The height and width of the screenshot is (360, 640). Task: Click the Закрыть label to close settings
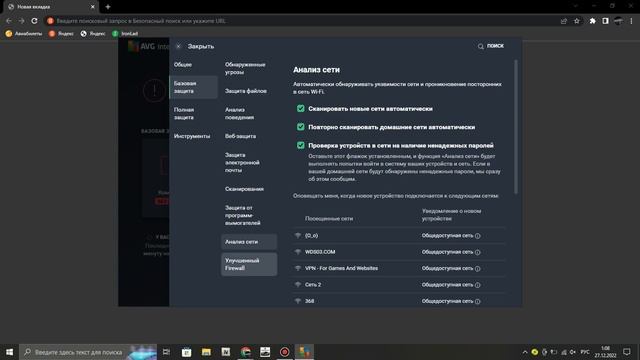pos(200,47)
